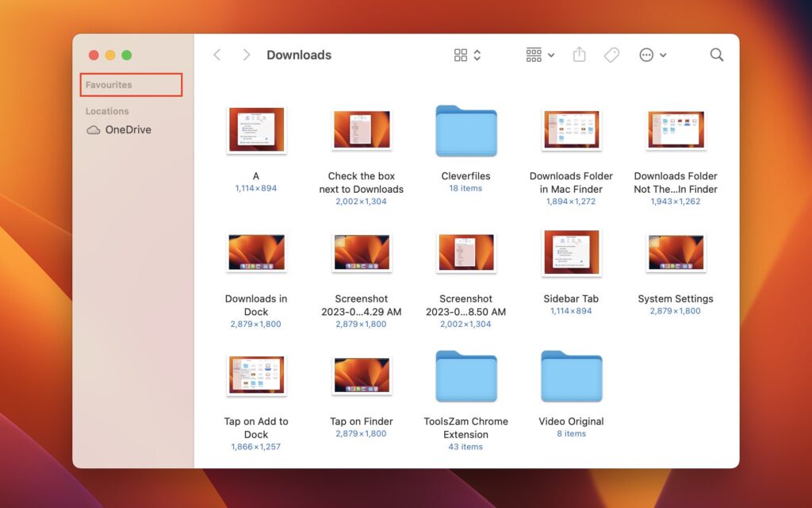812x508 pixels.
Task: Select the System Settings screenshot
Action: [x=675, y=253]
